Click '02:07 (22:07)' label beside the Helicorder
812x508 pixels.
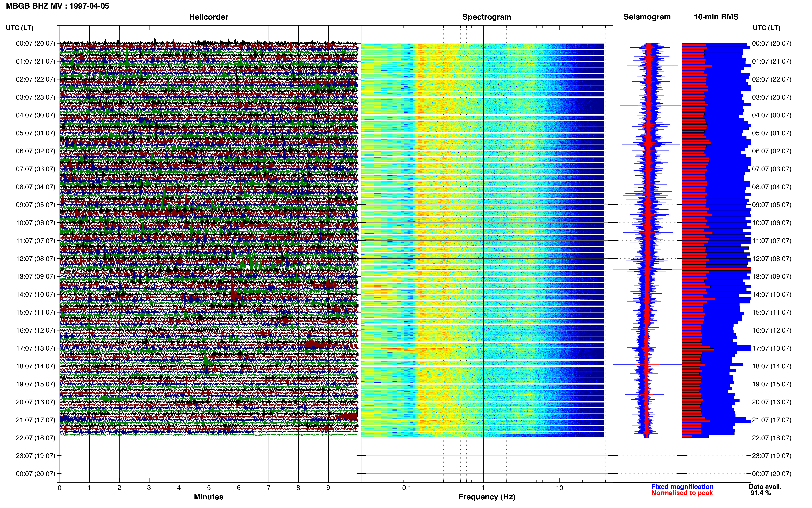pyautogui.click(x=36, y=79)
